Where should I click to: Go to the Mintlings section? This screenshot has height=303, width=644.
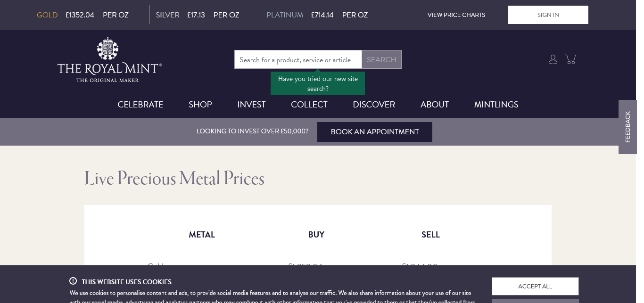coord(496,105)
